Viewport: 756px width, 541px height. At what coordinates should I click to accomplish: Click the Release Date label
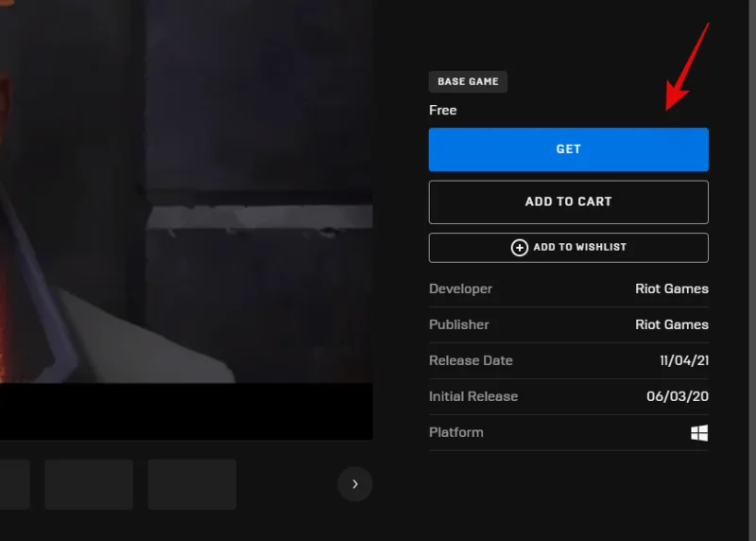471,360
